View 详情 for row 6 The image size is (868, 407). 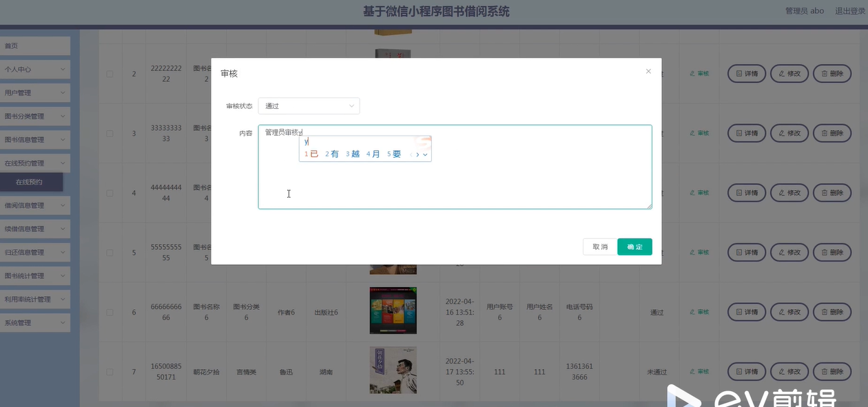747,312
